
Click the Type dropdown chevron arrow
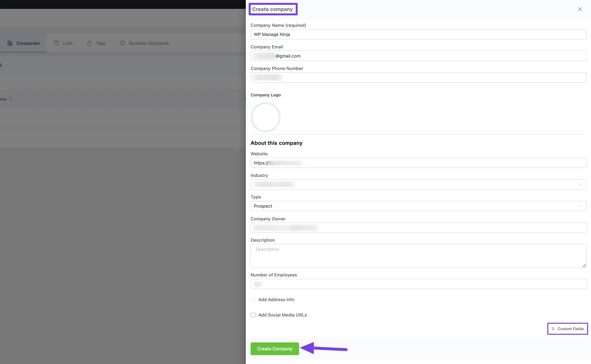(x=581, y=206)
